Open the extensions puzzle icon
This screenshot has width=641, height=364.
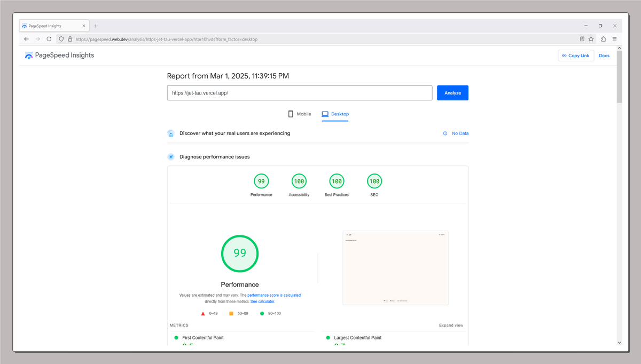pos(604,39)
